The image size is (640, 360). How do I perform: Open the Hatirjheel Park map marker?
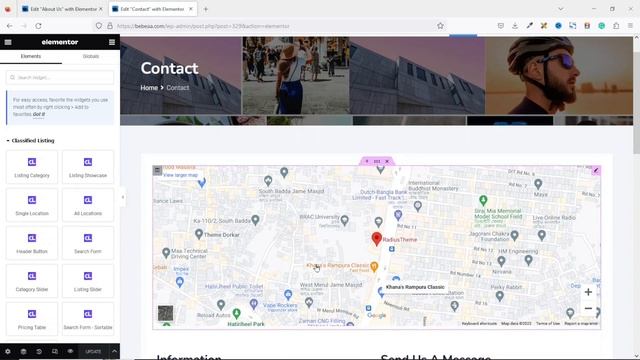236,313
